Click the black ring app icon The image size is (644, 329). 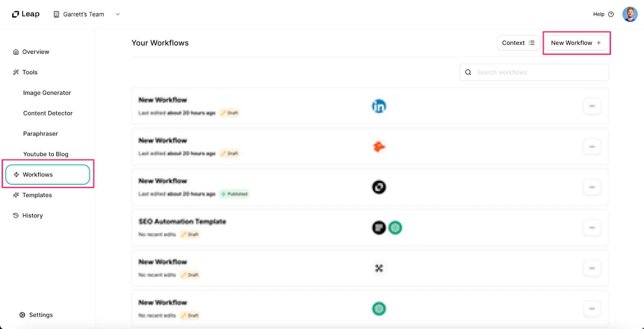pyautogui.click(x=379, y=187)
